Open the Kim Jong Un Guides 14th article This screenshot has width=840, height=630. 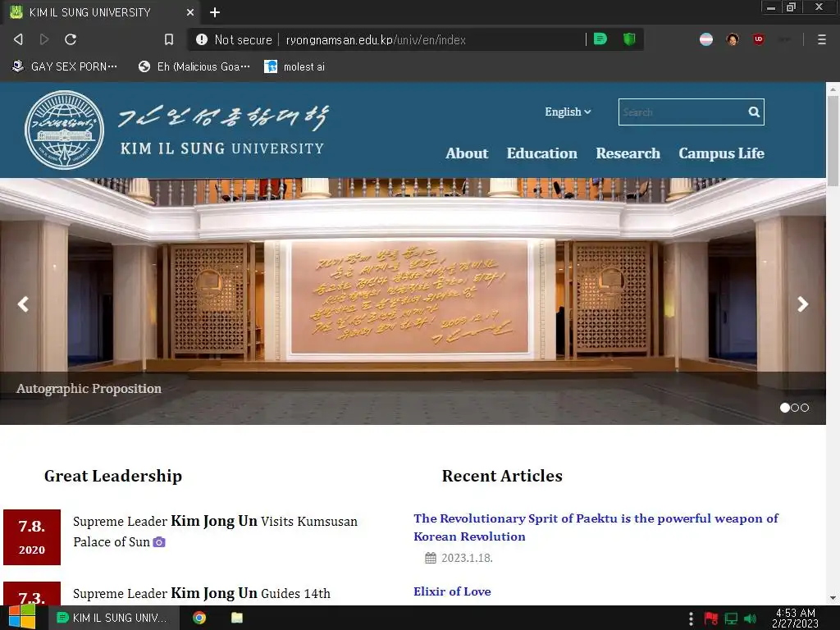pyautogui.click(x=202, y=594)
